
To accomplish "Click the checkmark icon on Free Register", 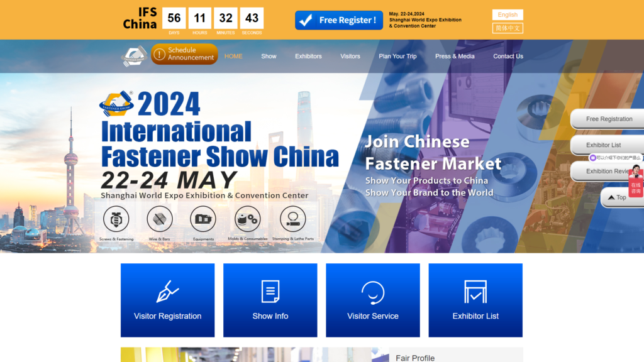I will pyautogui.click(x=306, y=20).
